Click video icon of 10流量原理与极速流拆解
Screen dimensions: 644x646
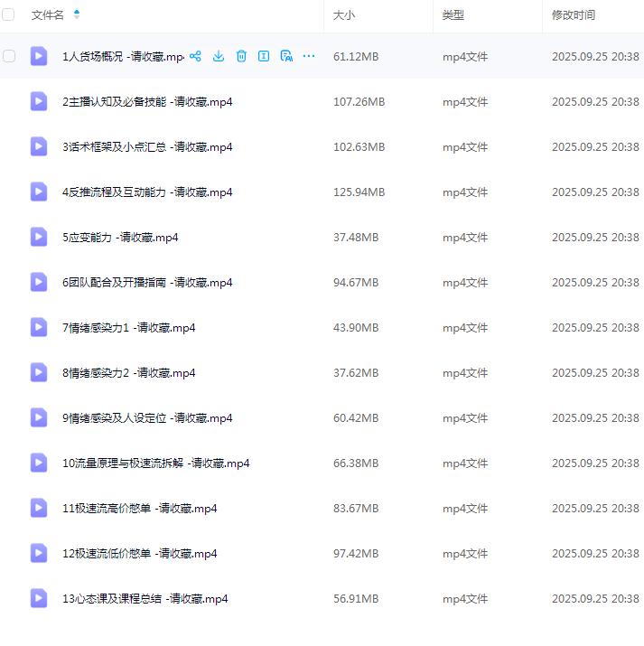click(x=39, y=463)
